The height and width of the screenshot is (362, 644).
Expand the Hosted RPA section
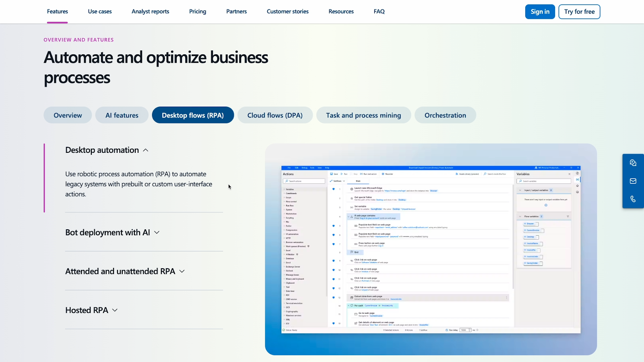coord(92,310)
